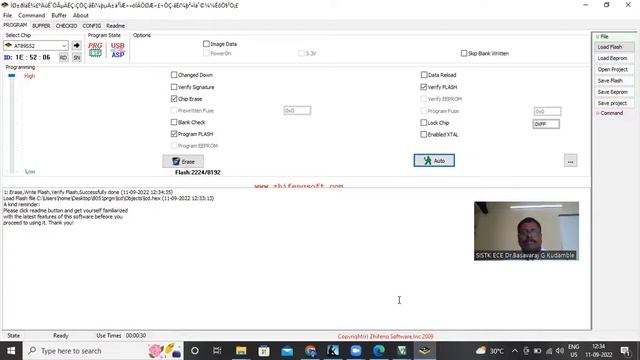The image size is (640, 360).
Task: Click the webcam video thumbnail
Action: (x=526, y=231)
